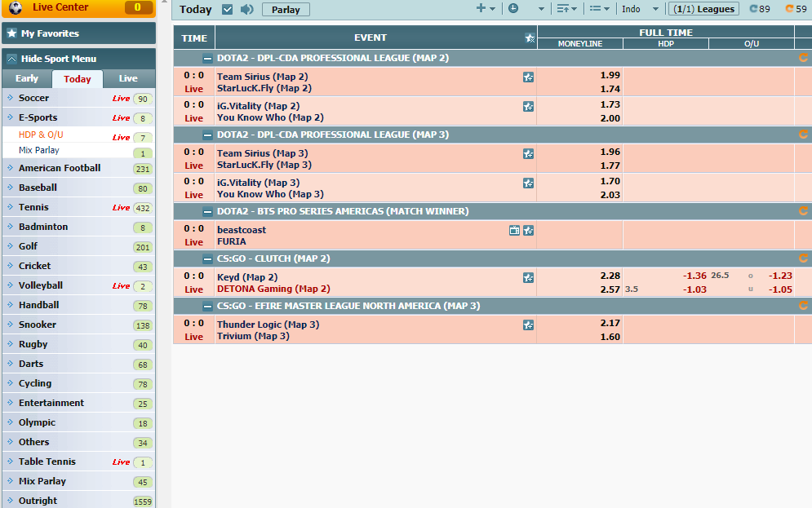Bet moneyline 2.00 on You Know Who (Map 2)
812x508 pixels.
(610, 118)
